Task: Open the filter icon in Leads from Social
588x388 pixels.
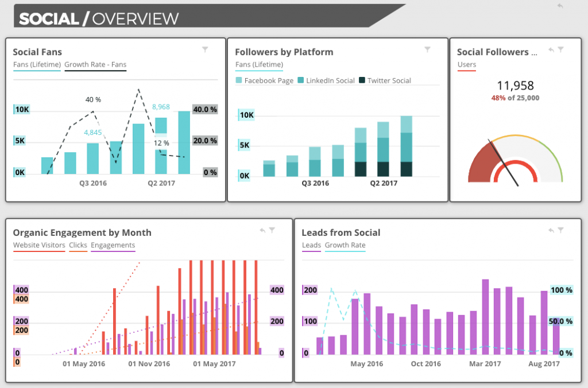Action: pyautogui.click(x=560, y=230)
